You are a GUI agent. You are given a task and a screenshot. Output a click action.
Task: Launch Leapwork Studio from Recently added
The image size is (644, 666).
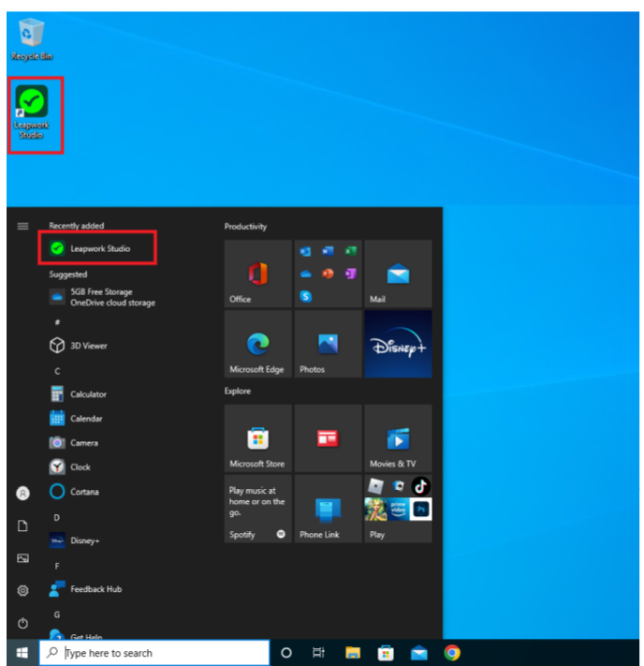(x=97, y=248)
